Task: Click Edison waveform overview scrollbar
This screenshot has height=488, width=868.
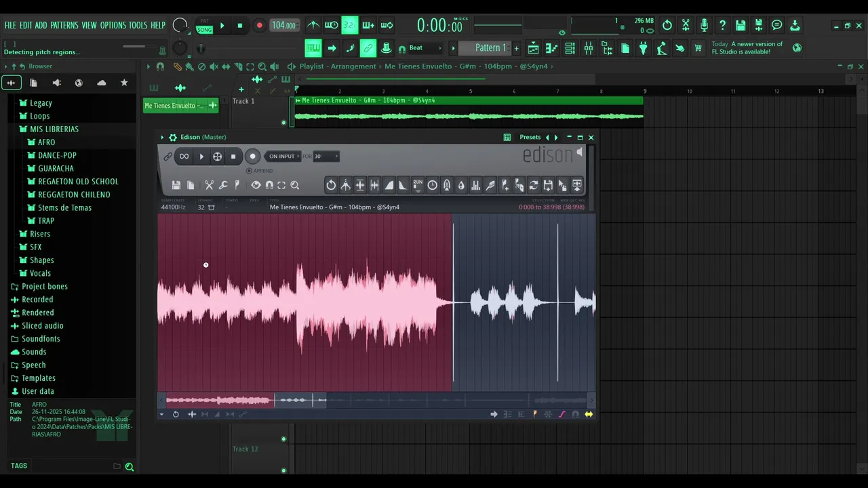Action: click(x=377, y=401)
